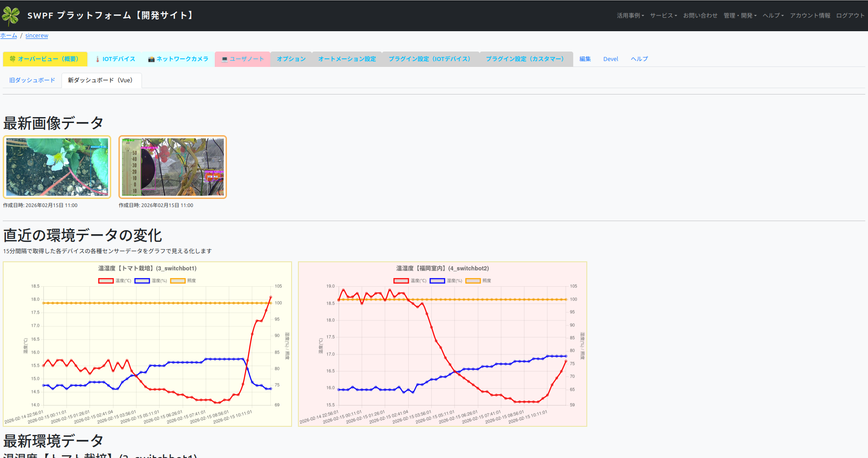This screenshot has height=458, width=868.
Task: Click the sincerew breadcrumb link
Action: [37, 36]
